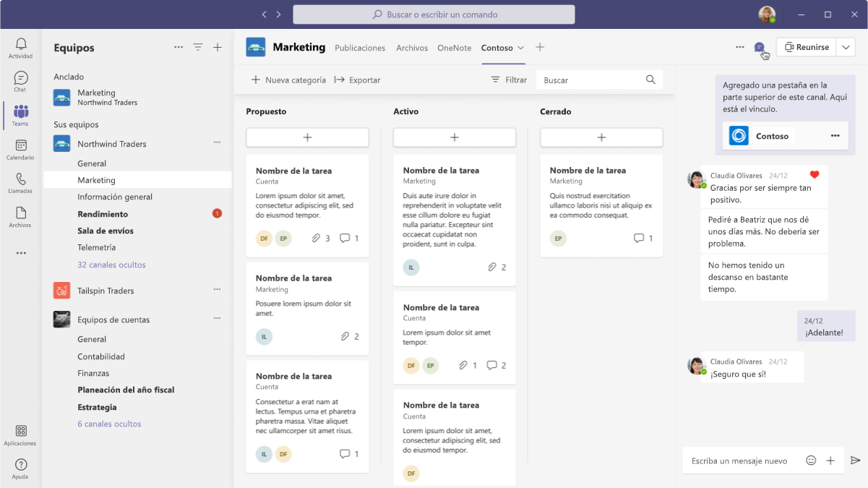Viewport: 868px width, 488px height.
Task: Open Llamadas from the left rail
Action: 20,184
